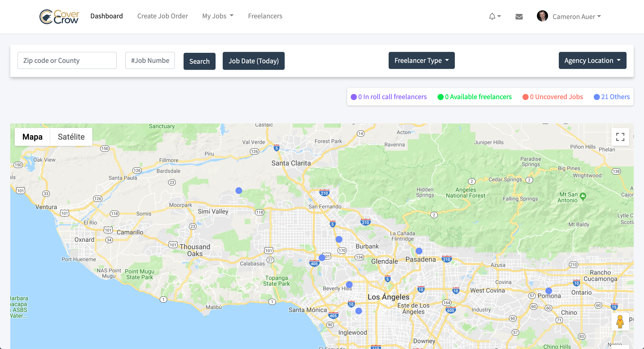Click the blue marker near Pomona
Viewport: 644px width, 349px height.
click(549, 291)
